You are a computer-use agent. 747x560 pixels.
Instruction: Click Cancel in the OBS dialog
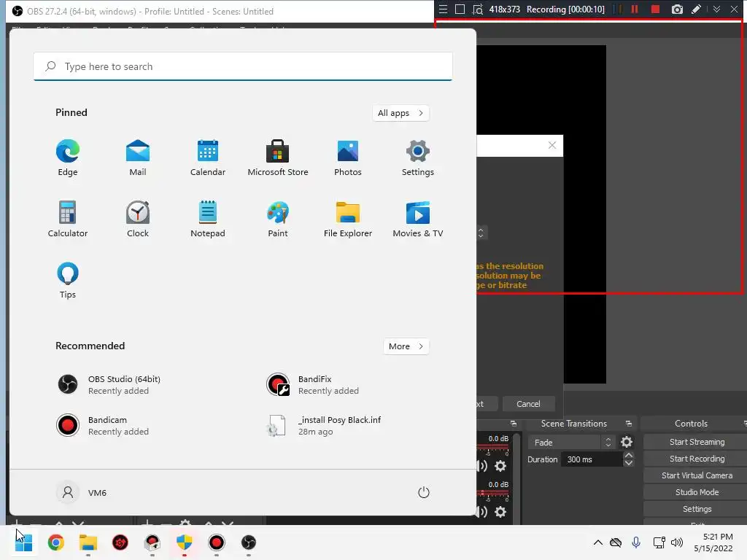coord(528,404)
